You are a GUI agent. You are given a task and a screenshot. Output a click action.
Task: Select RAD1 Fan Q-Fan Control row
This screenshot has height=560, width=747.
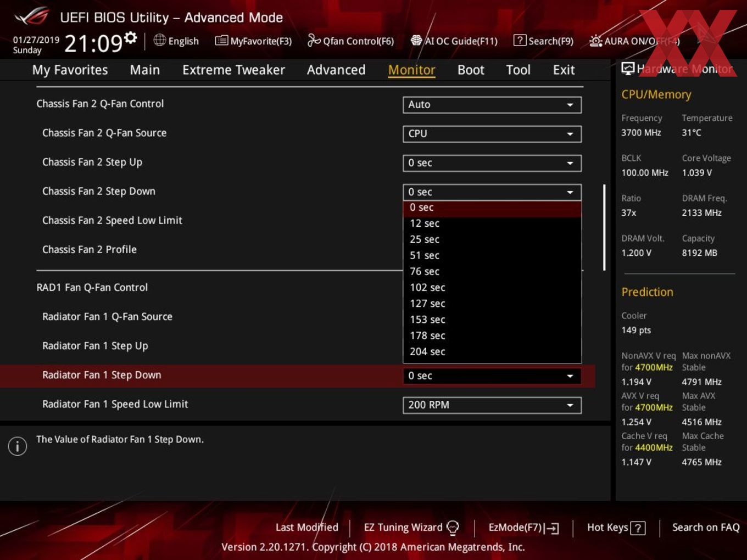(x=92, y=287)
